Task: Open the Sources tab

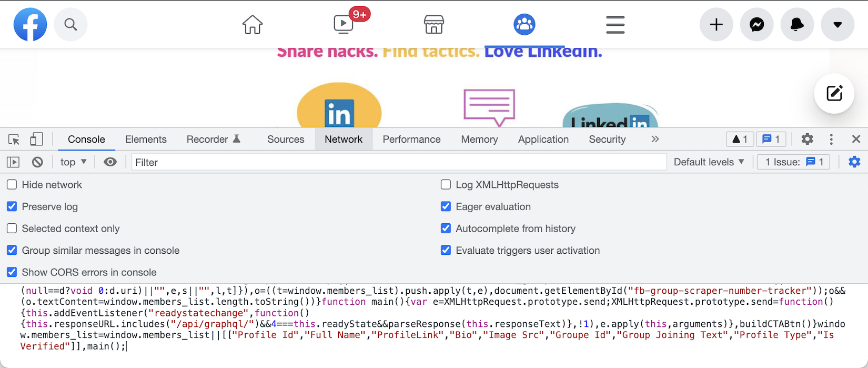Action: [286, 140]
